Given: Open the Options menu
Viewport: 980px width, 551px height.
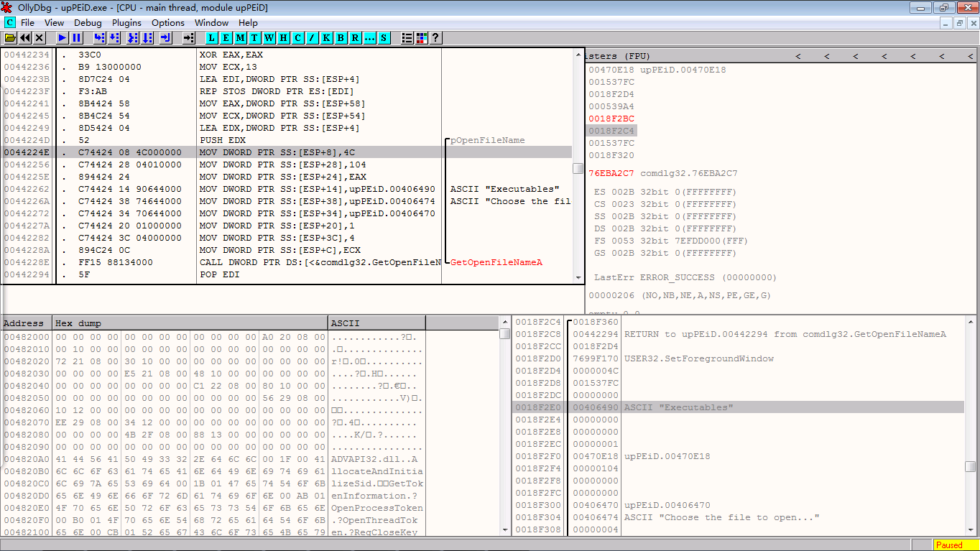Looking at the screenshot, I should tap(168, 23).
